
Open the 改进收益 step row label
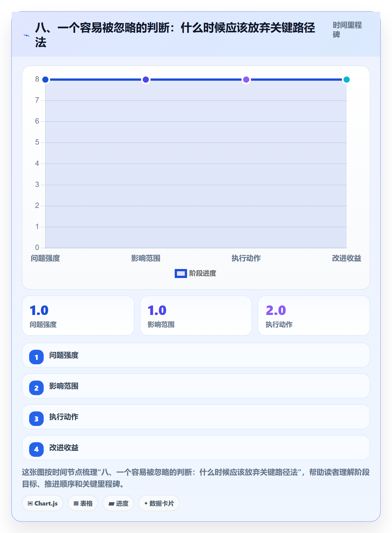pyautogui.click(x=64, y=448)
